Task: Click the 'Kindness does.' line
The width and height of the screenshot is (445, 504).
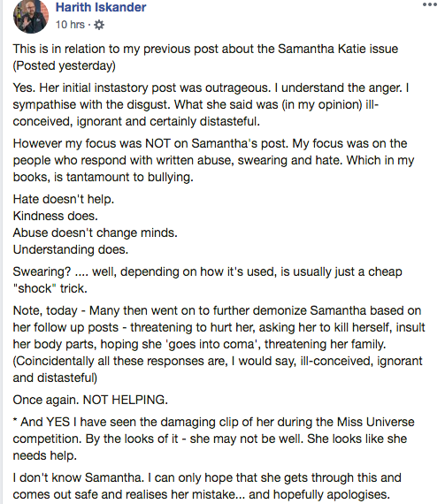Action: tap(56, 216)
